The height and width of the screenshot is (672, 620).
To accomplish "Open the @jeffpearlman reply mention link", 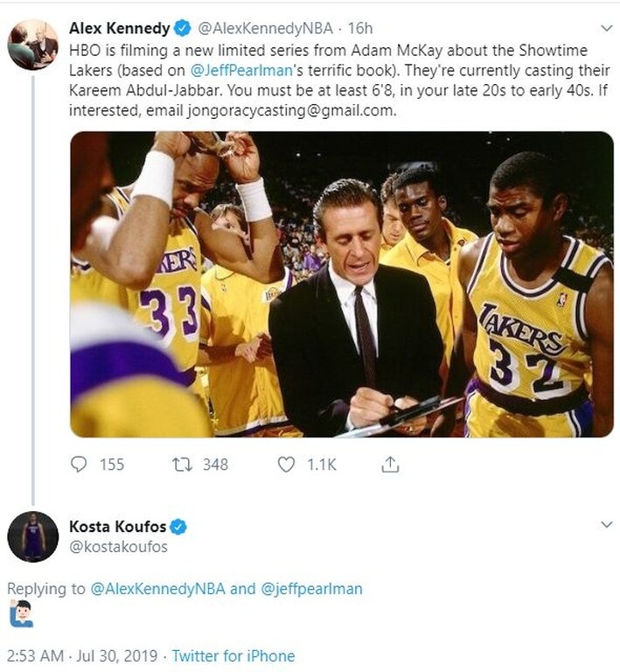I will 311,589.
